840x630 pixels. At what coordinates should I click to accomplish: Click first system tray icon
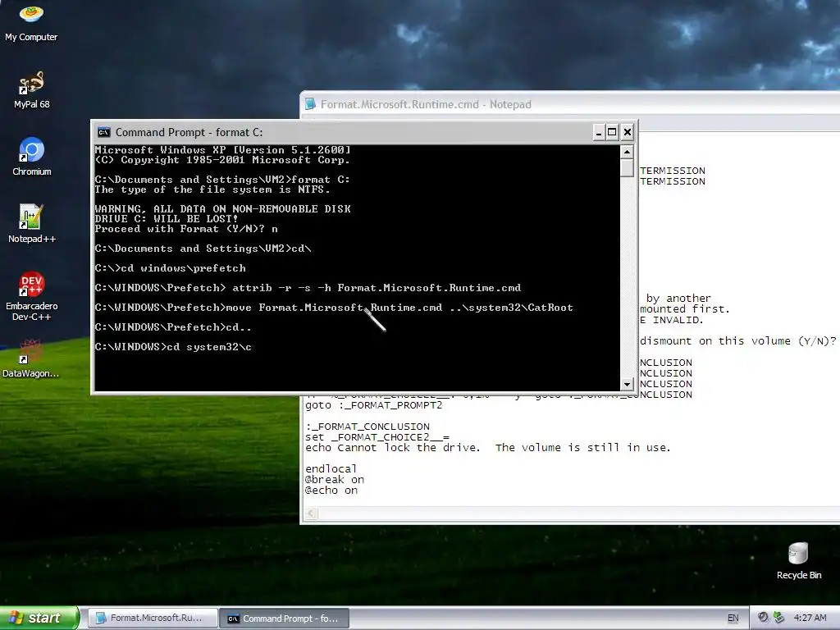click(763, 617)
